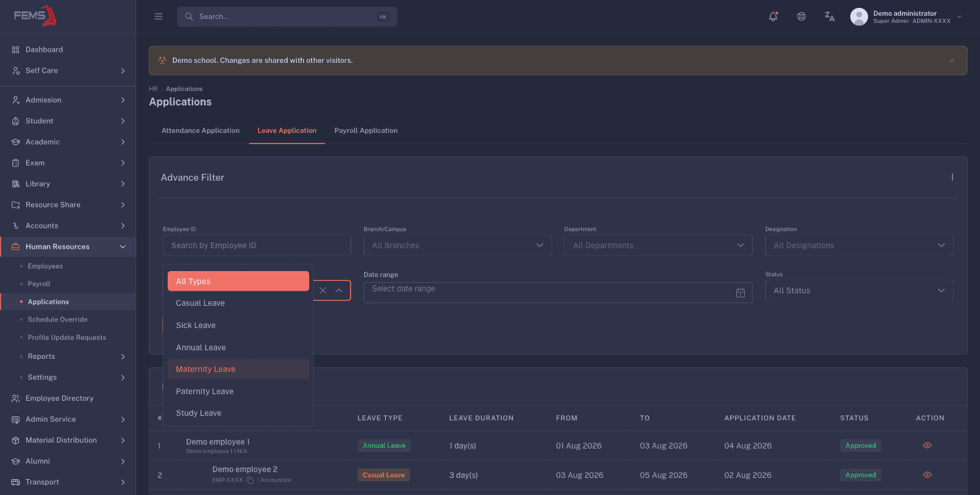980x495 pixels.
Task: View Demo employee 2's leave application
Action: 927,475
